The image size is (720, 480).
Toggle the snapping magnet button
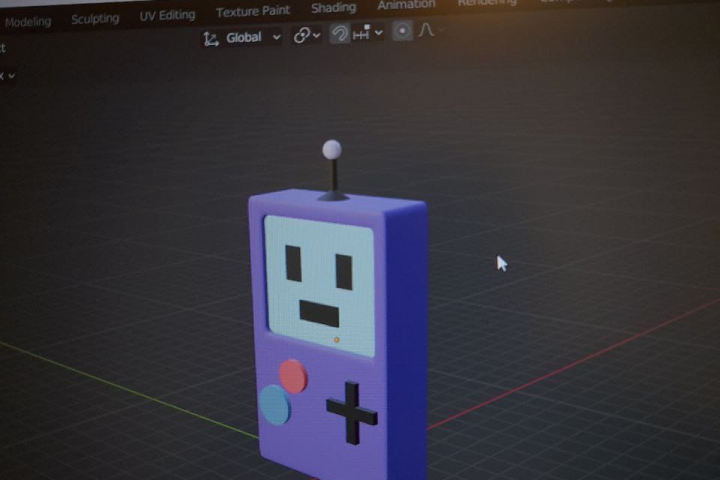tap(339, 34)
